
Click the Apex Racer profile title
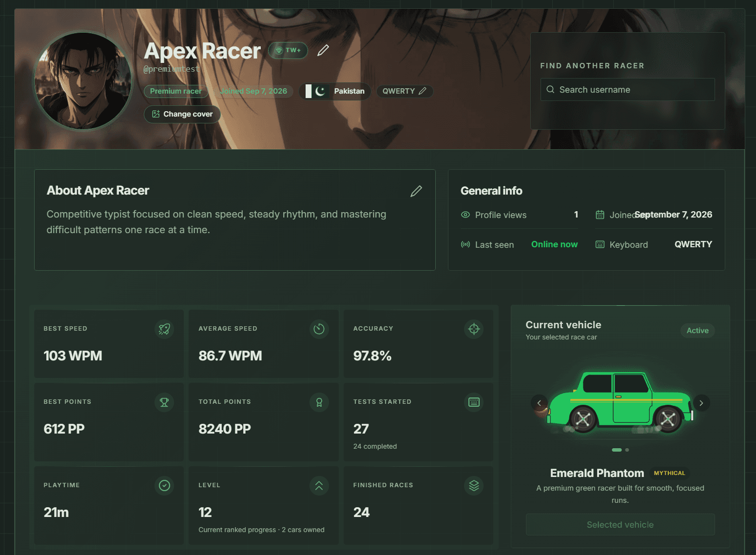202,51
